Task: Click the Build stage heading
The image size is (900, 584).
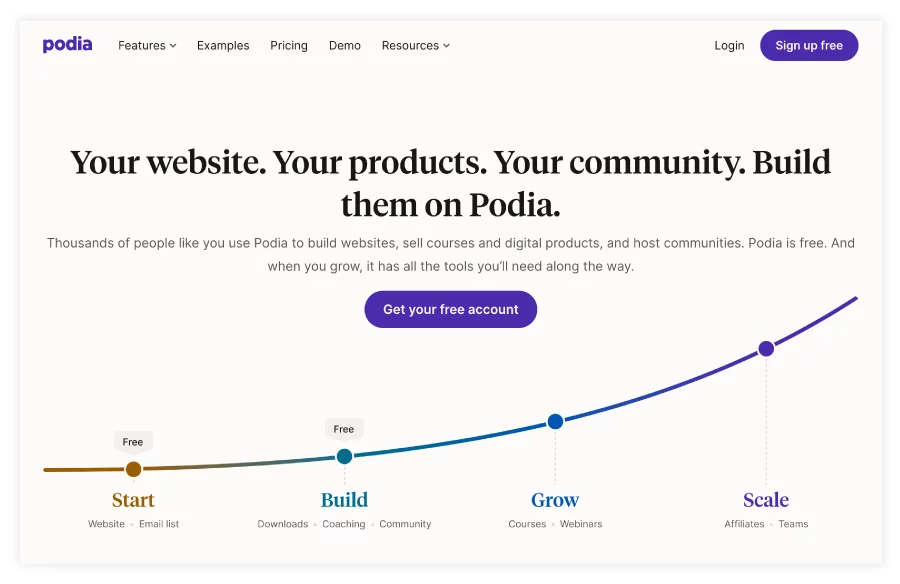Action: (344, 500)
